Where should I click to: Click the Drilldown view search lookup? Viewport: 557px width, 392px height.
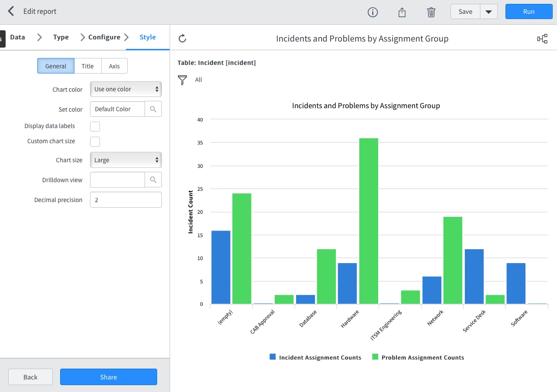pyautogui.click(x=153, y=180)
